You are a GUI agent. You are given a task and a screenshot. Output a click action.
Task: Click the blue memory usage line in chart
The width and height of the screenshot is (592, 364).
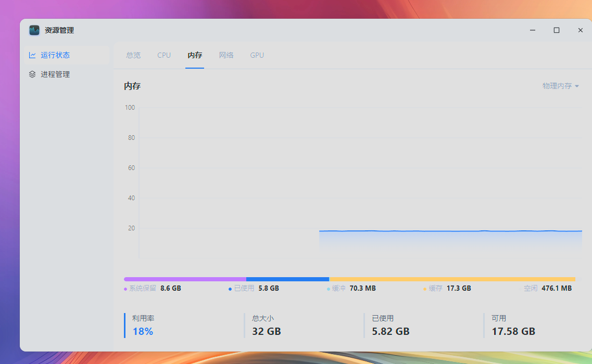point(450,231)
